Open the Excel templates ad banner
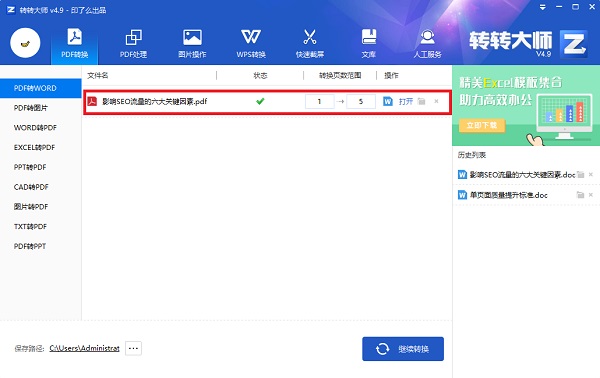The width and height of the screenshot is (600, 378). click(x=526, y=106)
